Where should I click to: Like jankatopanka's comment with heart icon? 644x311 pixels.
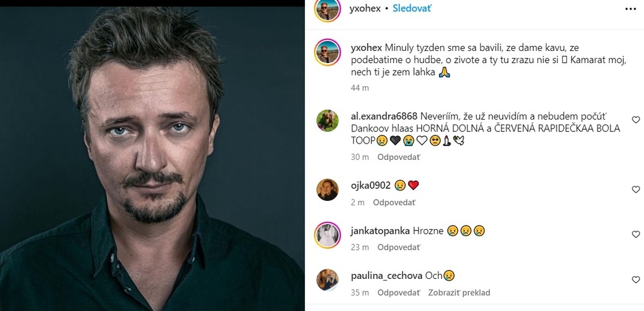636,234
